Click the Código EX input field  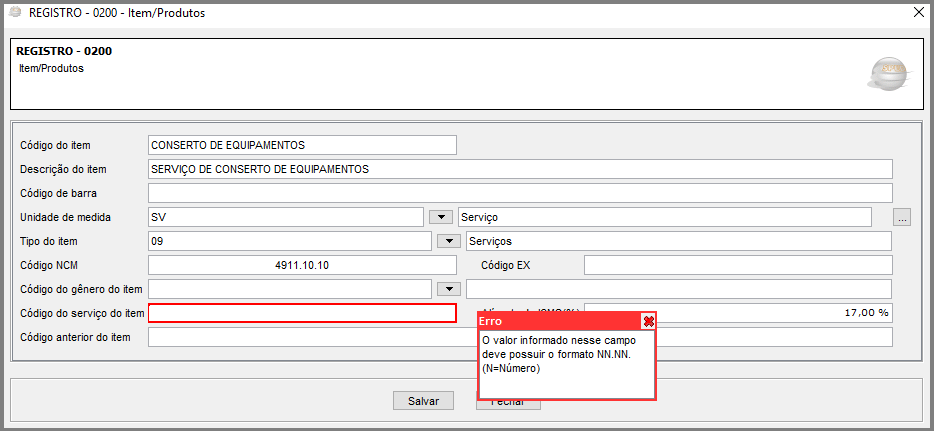pos(737,265)
